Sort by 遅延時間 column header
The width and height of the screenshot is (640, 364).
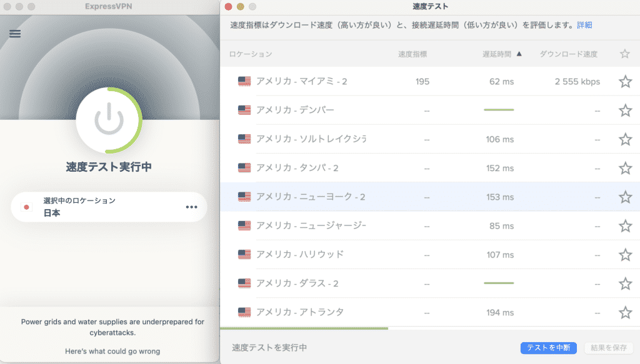coord(497,54)
